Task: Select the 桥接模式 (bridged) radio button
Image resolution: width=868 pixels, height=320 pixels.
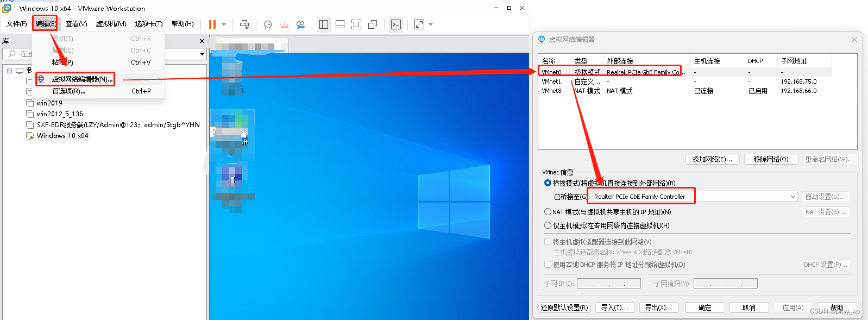Action: click(548, 183)
